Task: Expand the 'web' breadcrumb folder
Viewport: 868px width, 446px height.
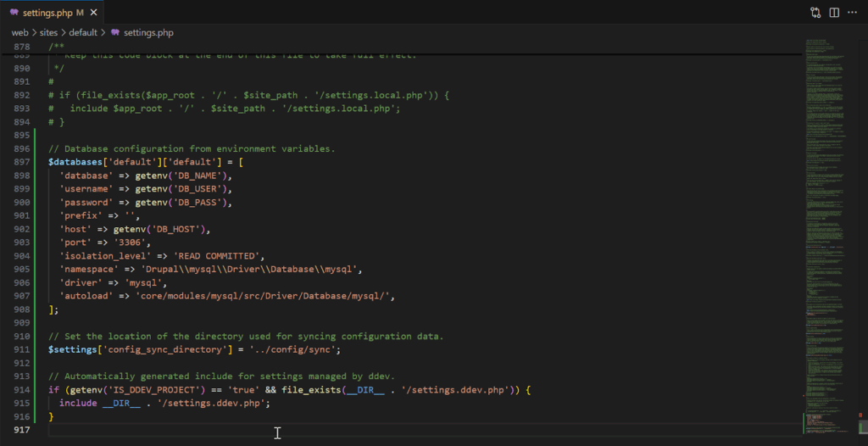Action: [19, 32]
